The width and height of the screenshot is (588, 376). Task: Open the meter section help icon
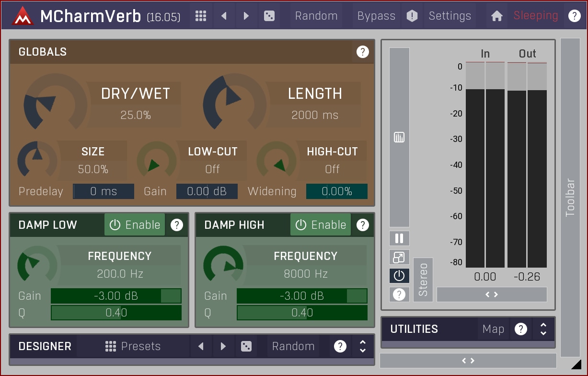[399, 294]
